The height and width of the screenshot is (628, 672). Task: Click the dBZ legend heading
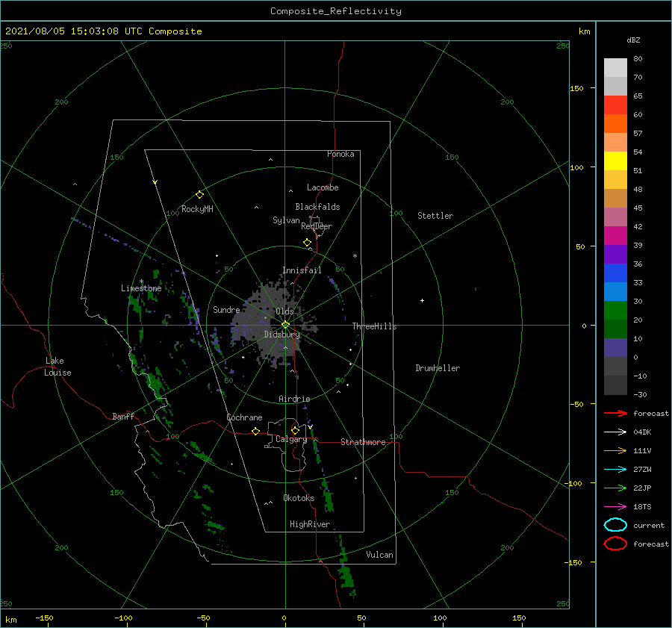pyautogui.click(x=633, y=40)
